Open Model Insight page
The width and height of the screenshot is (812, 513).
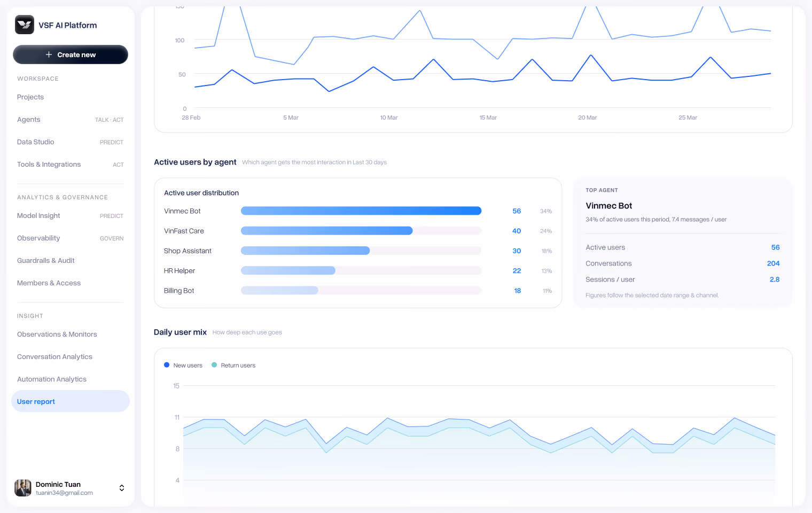[x=71, y=216]
